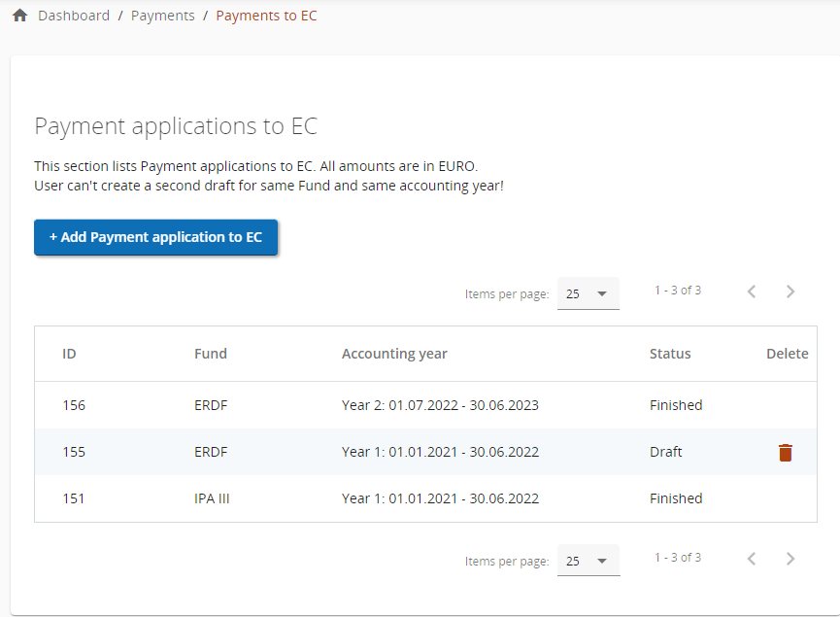The height and width of the screenshot is (617, 840).
Task: Click bottom paginator next page arrow
Action: tap(790, 559)
